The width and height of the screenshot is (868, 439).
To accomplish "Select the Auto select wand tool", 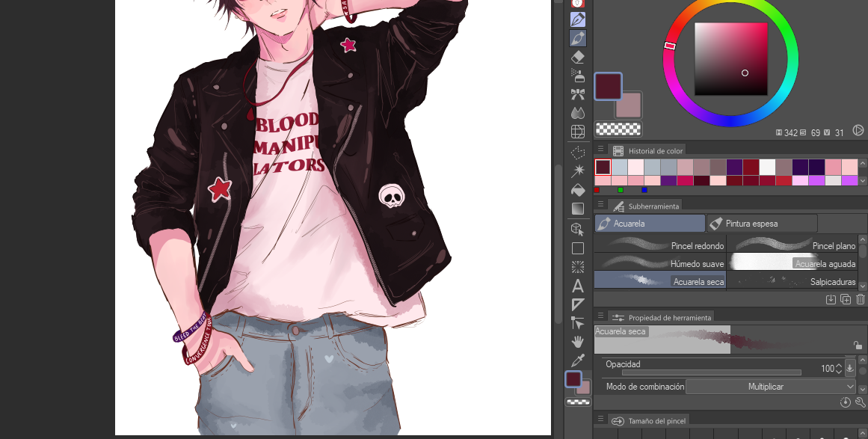I will tap(577, 171).
